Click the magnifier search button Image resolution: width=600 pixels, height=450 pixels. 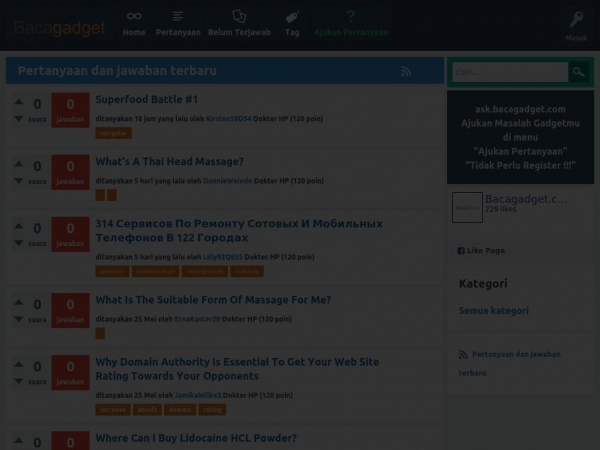pyautogui.click(x=579, y=72)
